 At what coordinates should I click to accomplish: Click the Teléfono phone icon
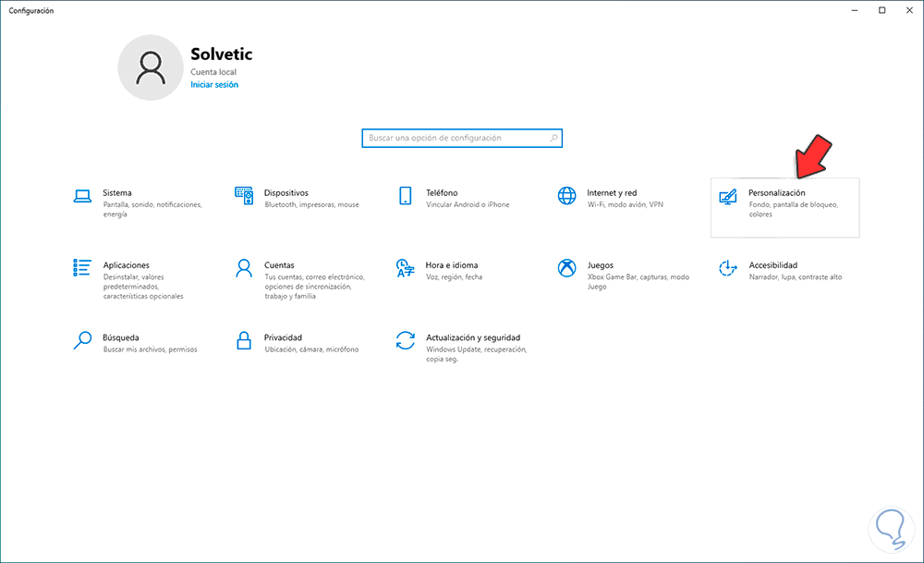[405, 196]
